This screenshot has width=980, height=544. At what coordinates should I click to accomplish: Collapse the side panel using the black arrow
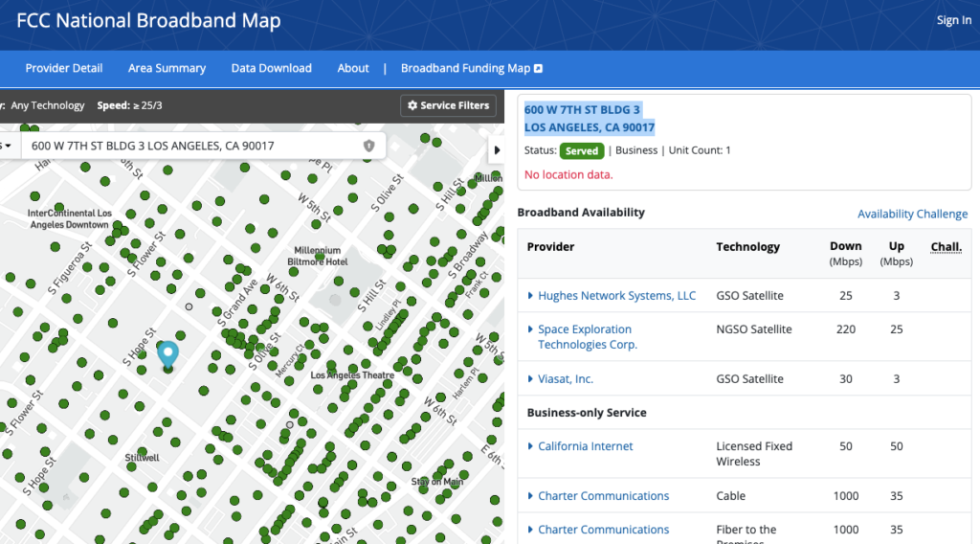click(x=496, y=150)
